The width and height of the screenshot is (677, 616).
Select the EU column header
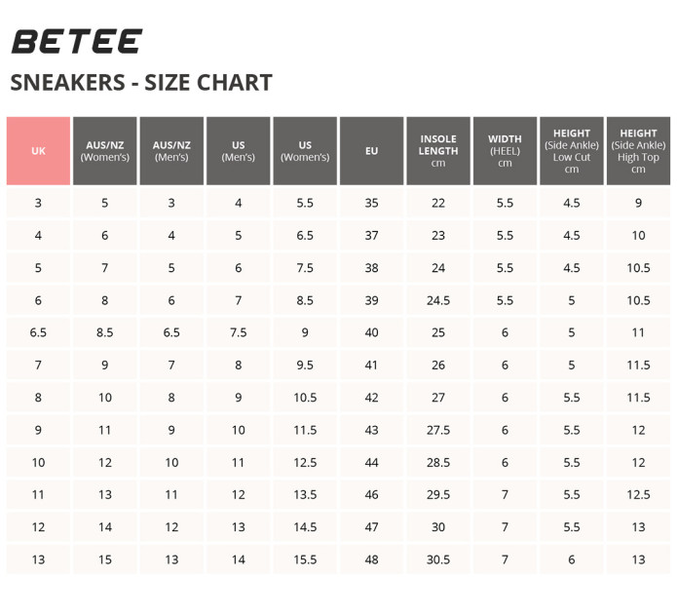click(372, 151)
